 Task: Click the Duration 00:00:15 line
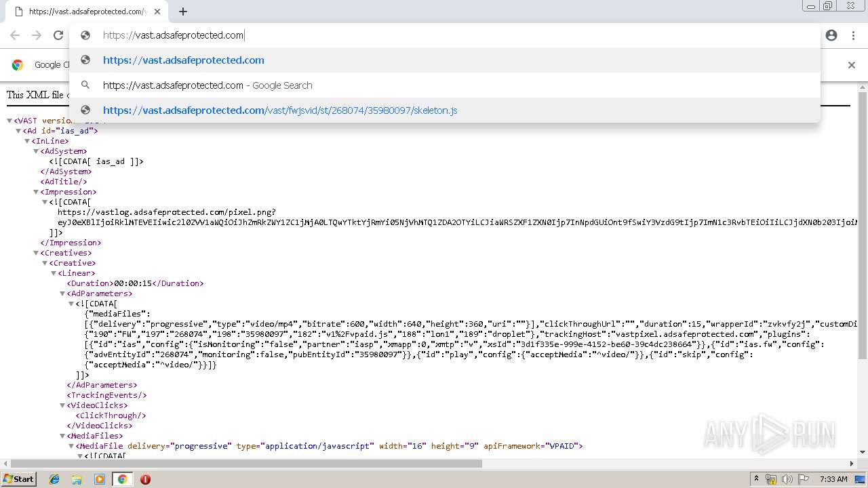(135, 283)
